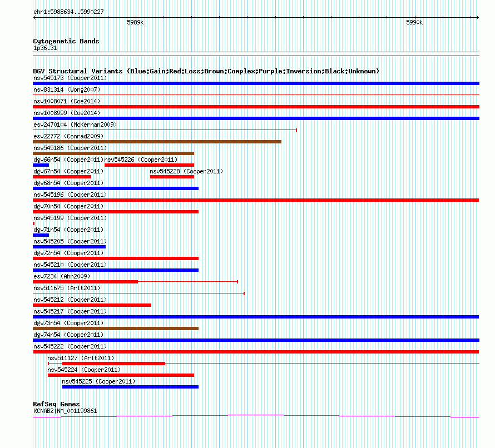The width and height of the screenshot is (495, 448).
Task: Select the nsv511675 (Arlt2011) label
Action: [67, 288]
